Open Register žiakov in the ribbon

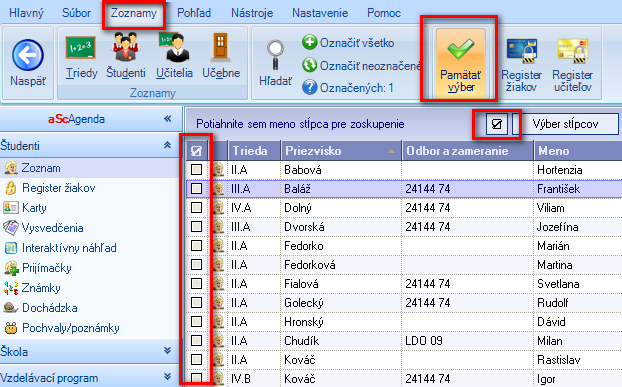click(521, 65)
